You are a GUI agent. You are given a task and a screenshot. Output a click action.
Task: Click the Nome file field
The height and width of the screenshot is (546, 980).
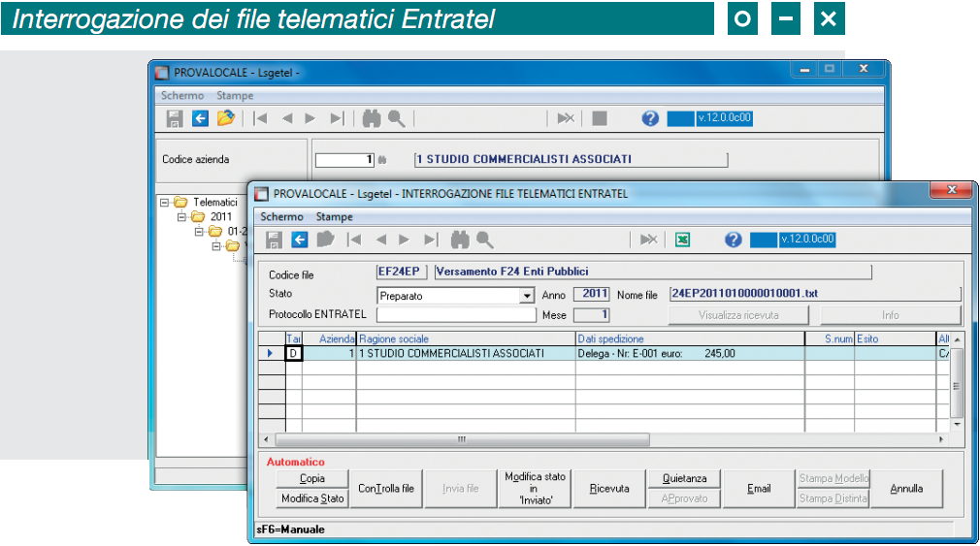814,294
